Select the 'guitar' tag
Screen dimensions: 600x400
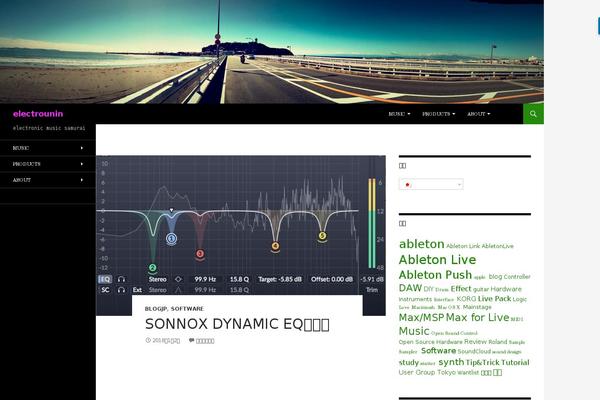(x=481, y=289)
